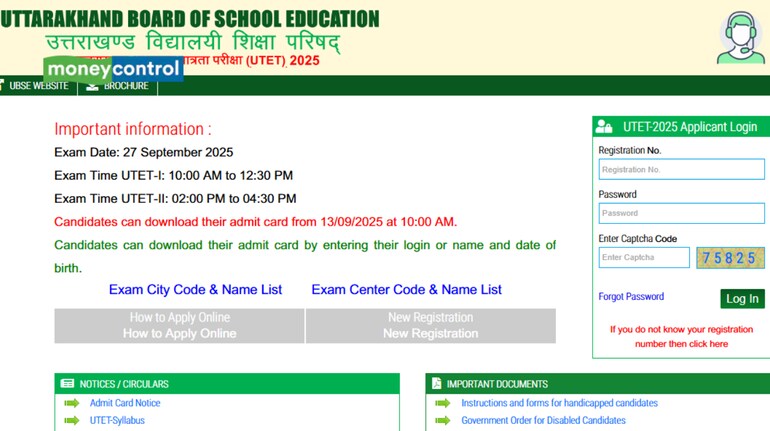Screen dimensions: 770x431
Task: Click the Important information heading
Action: (x=133, y=129)
